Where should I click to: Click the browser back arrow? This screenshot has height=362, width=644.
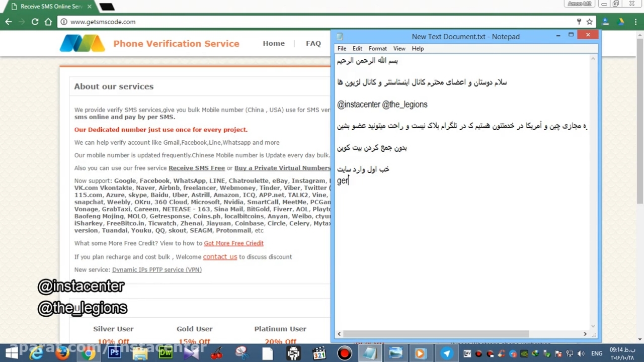pos(9,22)
